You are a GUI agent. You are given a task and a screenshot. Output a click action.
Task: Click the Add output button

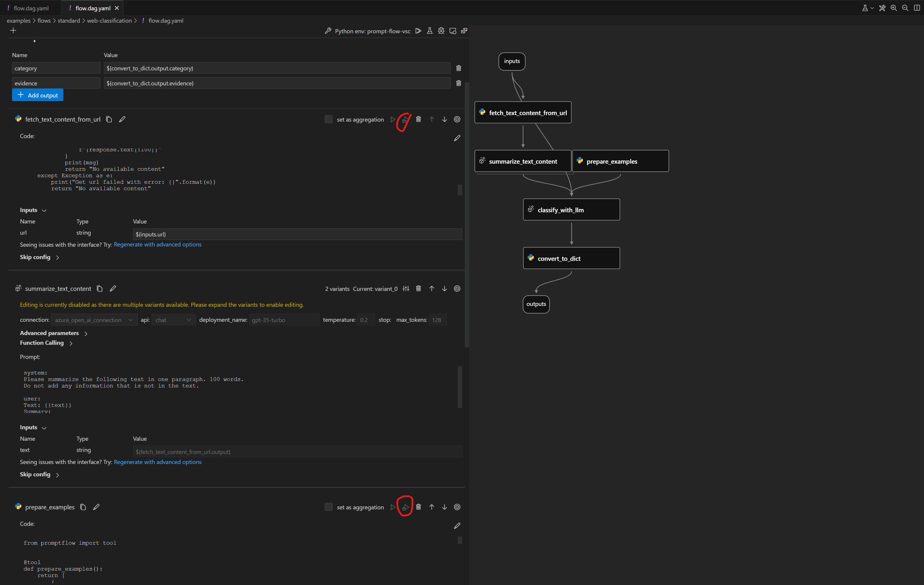coord(38,95)
